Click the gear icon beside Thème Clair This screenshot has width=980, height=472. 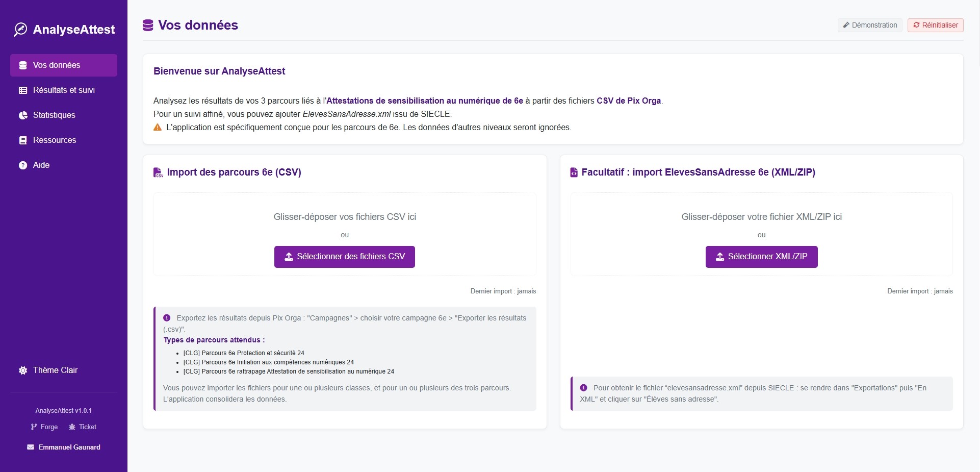click(23, 370)
